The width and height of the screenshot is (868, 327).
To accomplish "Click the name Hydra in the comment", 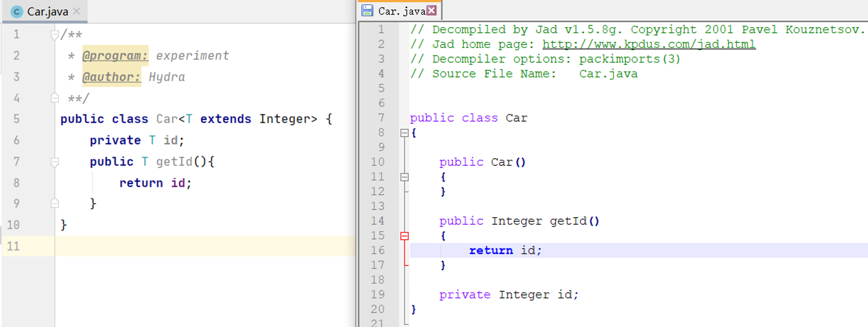I will 167,77.
